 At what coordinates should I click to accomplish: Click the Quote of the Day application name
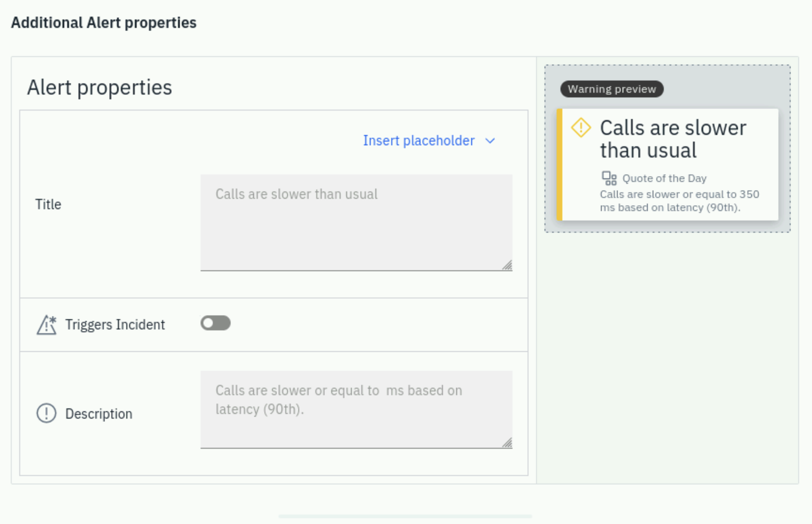[x=664, y=178]
